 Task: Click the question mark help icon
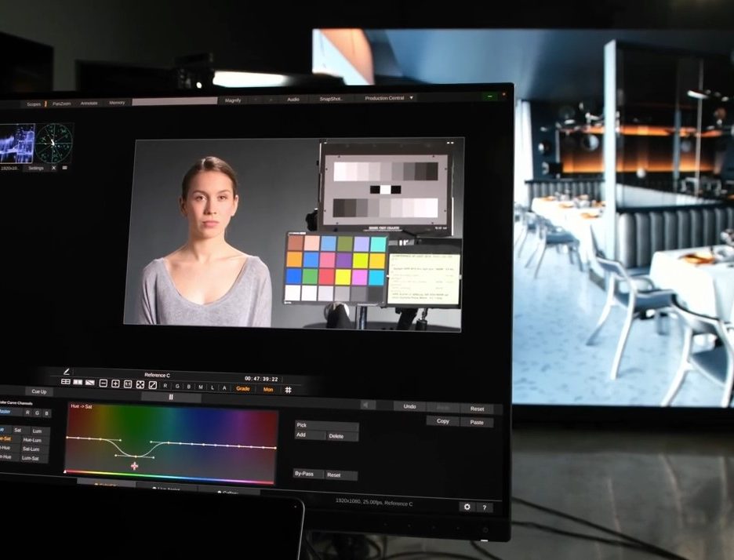485,507
